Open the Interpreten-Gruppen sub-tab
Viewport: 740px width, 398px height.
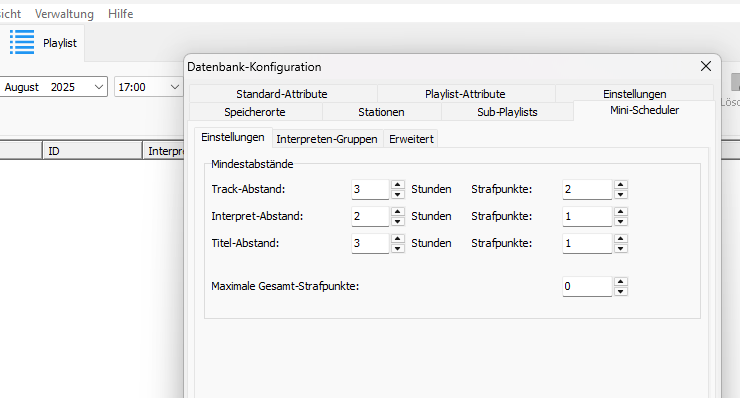click(x=327, y=139)
